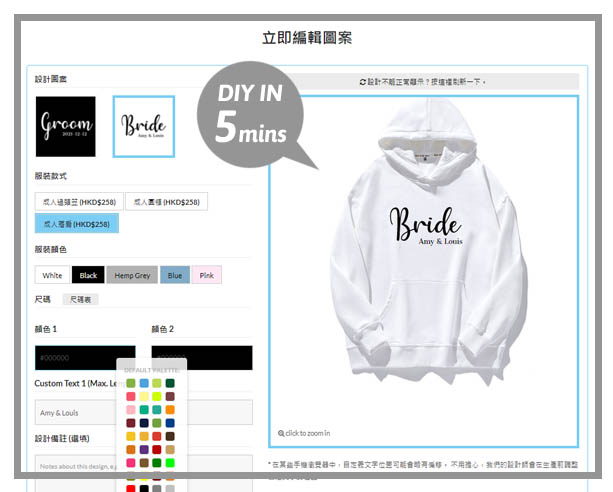Image resolution: width=613 pixels, height=492 pixels.
Task: Choose the highlighted blue garment style button
Action: 77,224
